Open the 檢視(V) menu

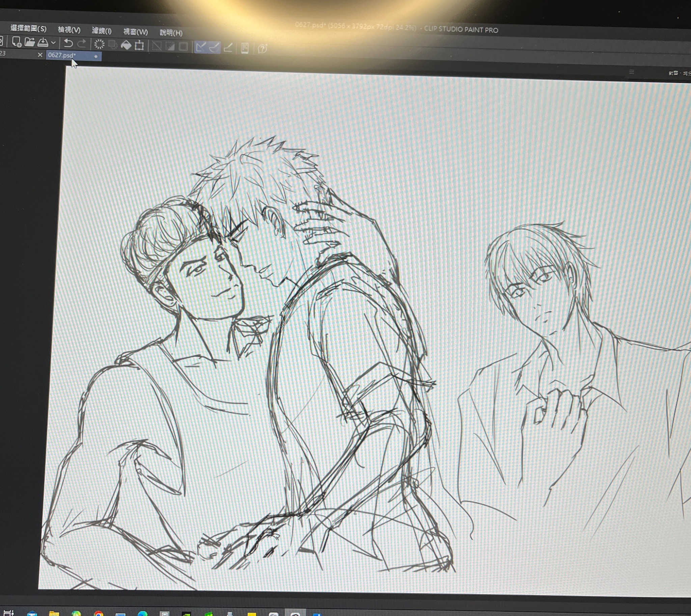[69, 30]
